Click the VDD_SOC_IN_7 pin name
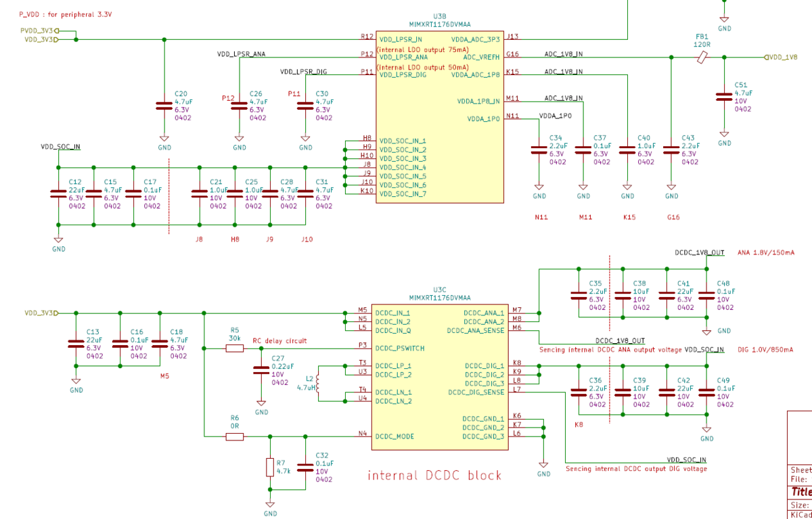812x519 pixels. click(x=403, y=194)
